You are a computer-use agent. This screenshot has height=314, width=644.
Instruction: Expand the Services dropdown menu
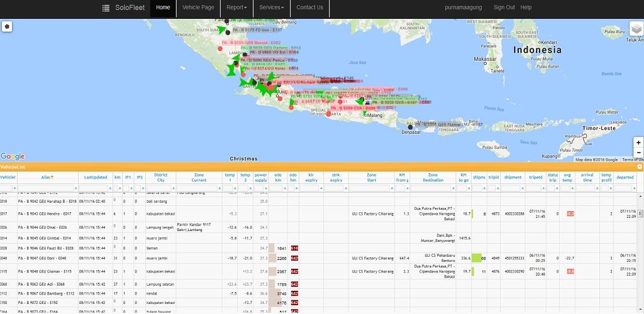pos(272,8)
